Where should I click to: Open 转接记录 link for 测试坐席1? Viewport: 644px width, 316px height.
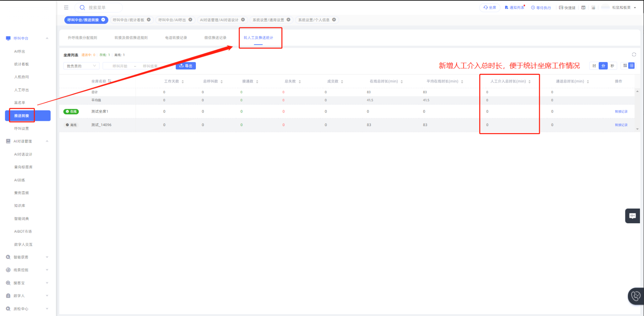pos(621,111)
